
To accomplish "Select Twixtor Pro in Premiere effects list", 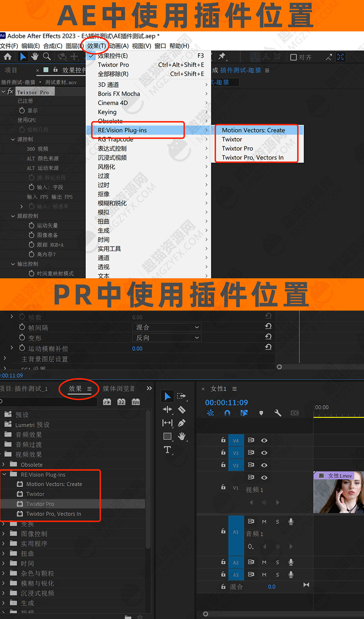I will pyautogui.click(x=40, y=504).
